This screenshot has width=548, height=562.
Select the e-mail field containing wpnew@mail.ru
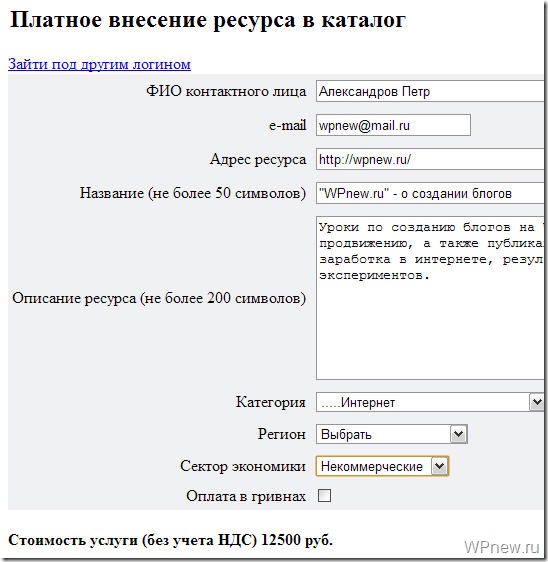(x=393, y=125)
